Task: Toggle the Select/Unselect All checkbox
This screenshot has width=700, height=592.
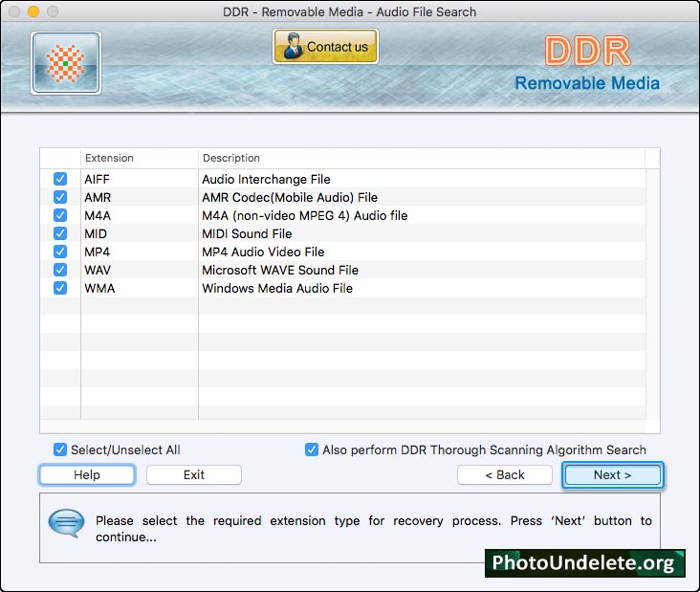Action: coord(60,449)
